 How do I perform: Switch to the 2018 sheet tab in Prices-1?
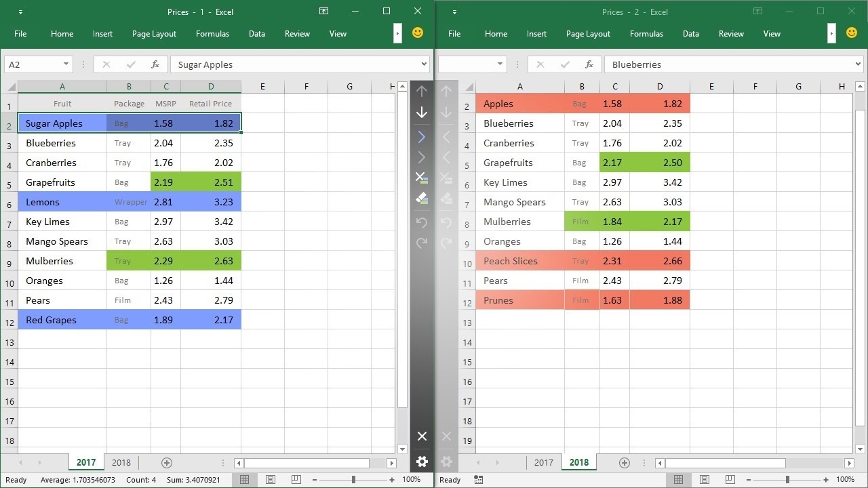click(x=121, y=462)
